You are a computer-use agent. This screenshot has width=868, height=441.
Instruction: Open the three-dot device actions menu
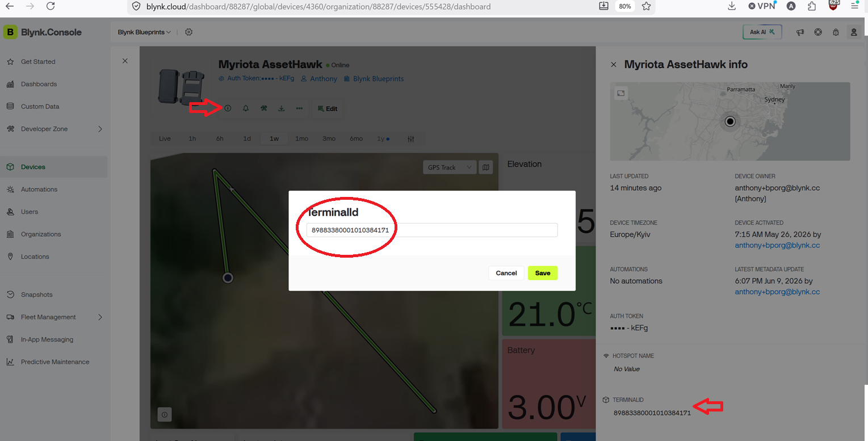point(299,108)
